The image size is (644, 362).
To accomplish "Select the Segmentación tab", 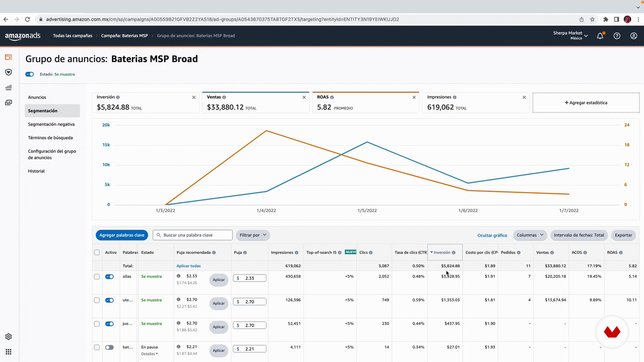I will [52, 111].
